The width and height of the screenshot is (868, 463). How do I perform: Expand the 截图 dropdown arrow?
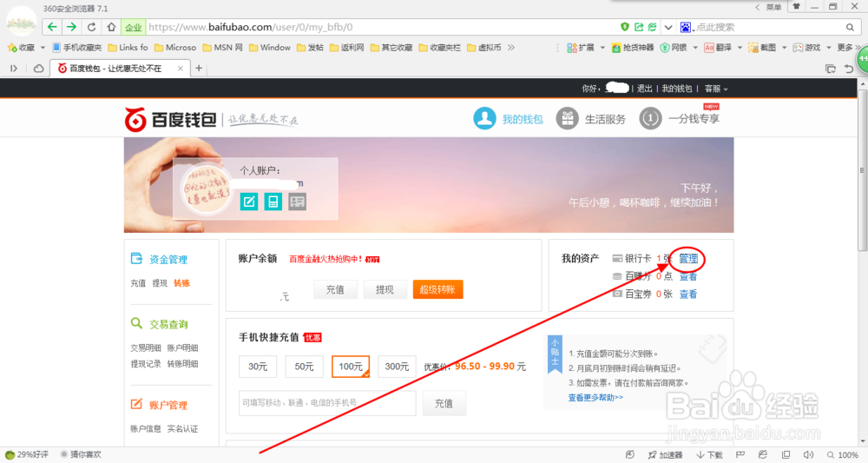tap(784, 48)
